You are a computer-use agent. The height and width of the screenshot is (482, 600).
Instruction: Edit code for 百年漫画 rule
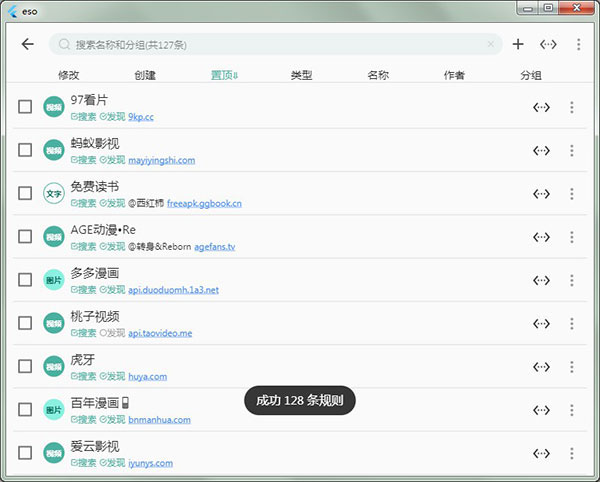click(x=541, y=410)
